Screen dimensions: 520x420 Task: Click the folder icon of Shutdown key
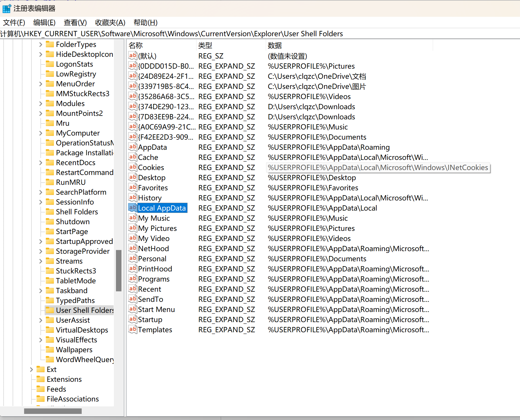(x=50, y=221)
